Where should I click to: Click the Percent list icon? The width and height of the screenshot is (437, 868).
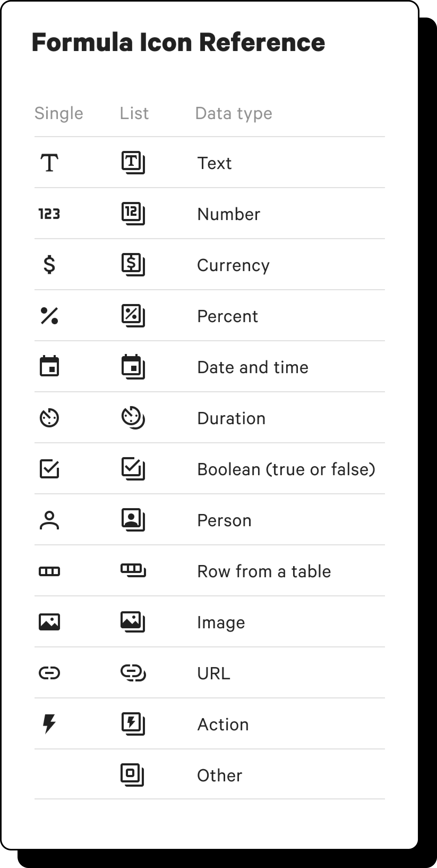click(x=133, y=316)
